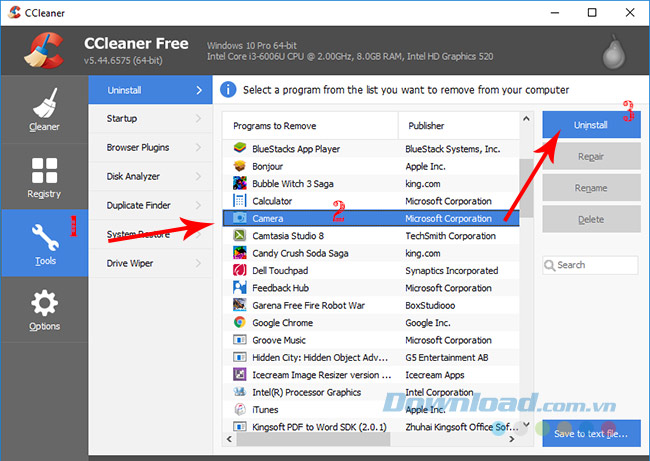Select the "Synaptics Incorporated" publisher cell
This screenshot has height=461, width=650.
click(x=452, y=270)
